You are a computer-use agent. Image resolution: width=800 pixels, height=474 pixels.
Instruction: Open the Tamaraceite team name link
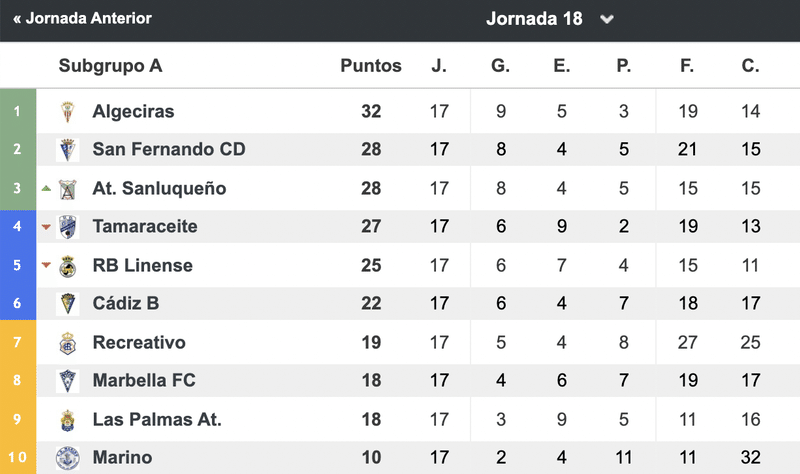[x=145, y=226]
